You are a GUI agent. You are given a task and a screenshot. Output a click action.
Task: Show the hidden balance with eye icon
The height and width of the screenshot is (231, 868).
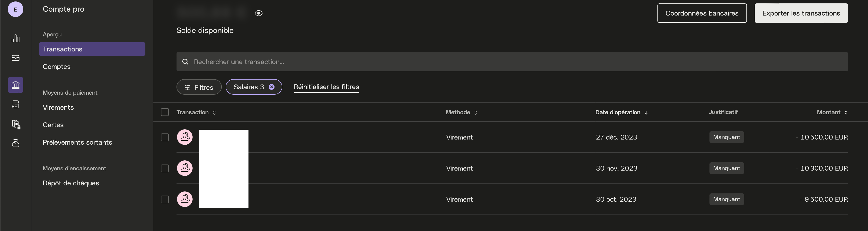pos(258,13)
